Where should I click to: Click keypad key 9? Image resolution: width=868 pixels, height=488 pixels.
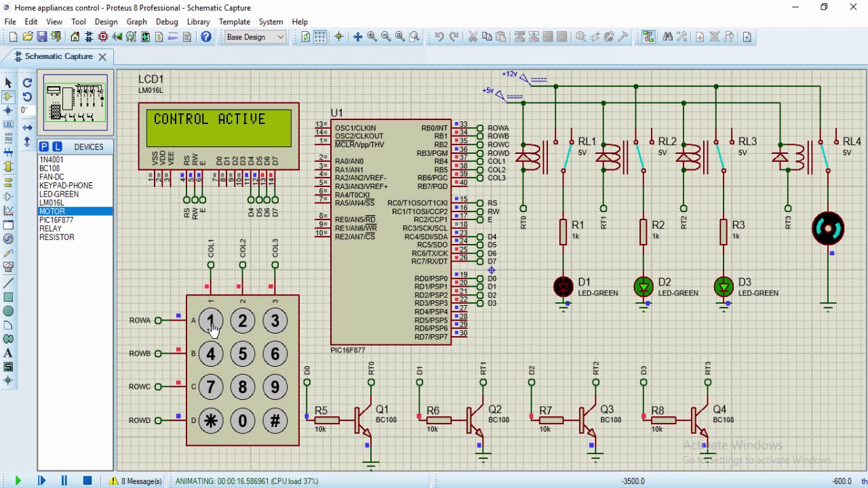[275, 387]
